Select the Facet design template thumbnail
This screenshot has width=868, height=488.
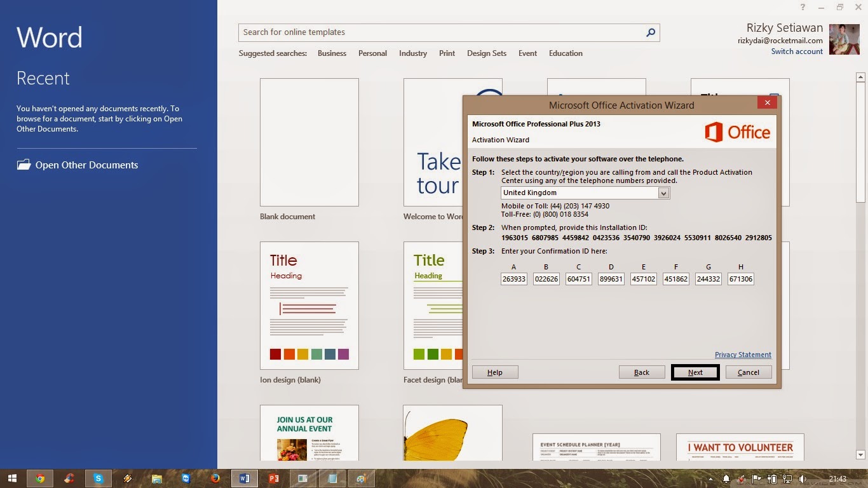click(x=433, y=306)
